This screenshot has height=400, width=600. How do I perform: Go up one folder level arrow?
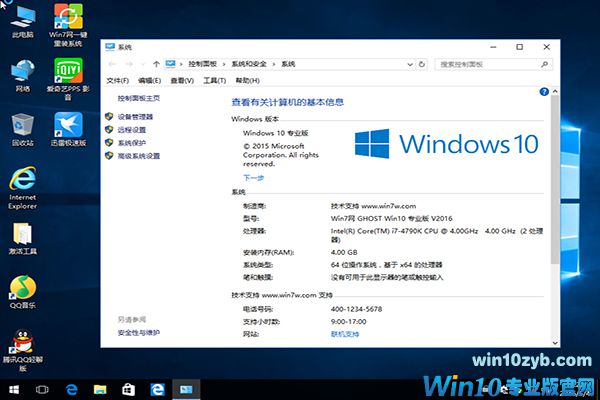point(156,64)
